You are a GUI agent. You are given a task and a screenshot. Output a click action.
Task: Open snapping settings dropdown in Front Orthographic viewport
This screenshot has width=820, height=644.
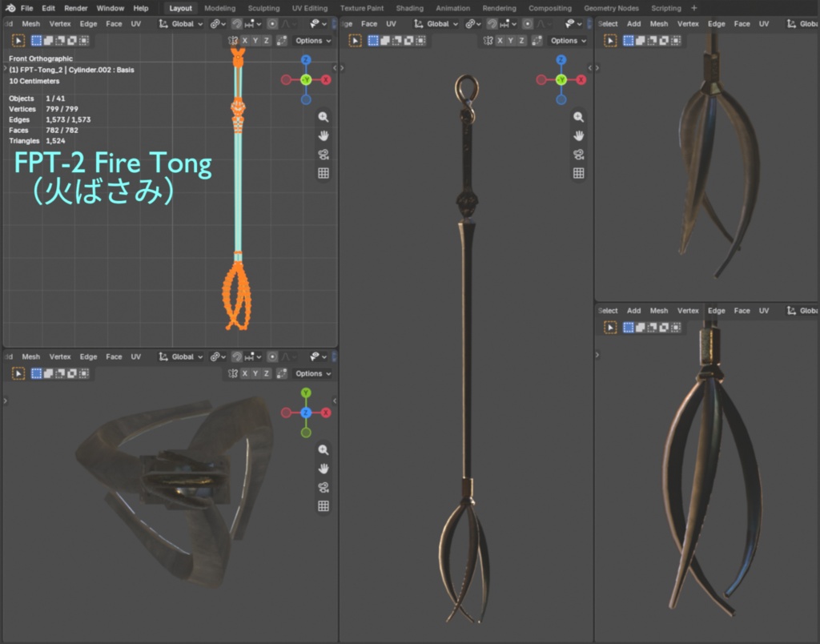254,23
